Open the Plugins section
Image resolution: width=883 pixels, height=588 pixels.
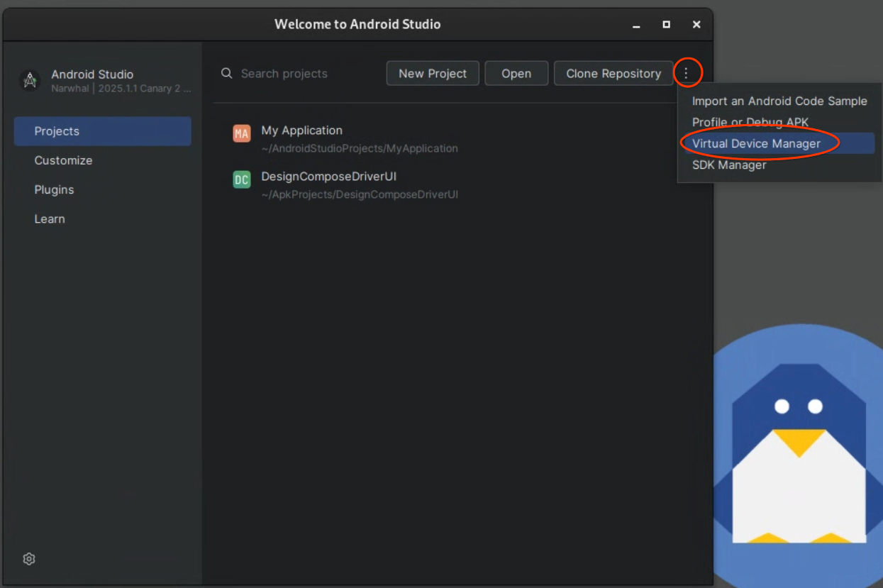pos(54,189)
